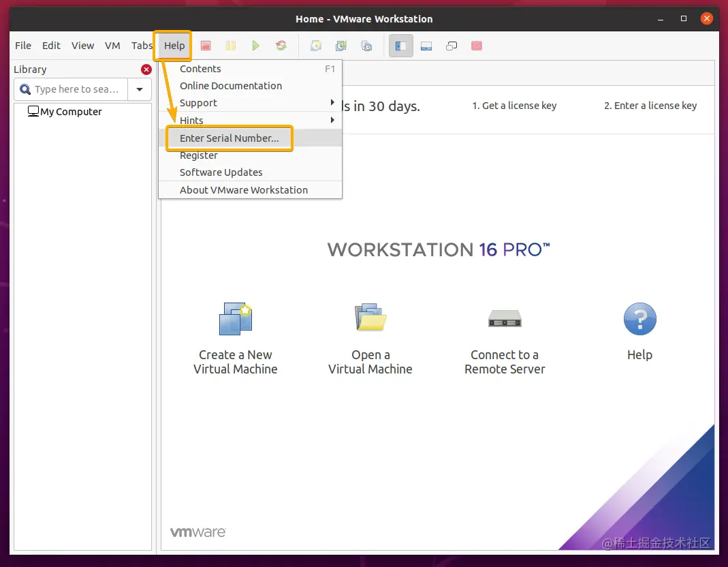Select About VMware Workstation
The width and height of the screenshot is (728, 567).
click(244, 189)
